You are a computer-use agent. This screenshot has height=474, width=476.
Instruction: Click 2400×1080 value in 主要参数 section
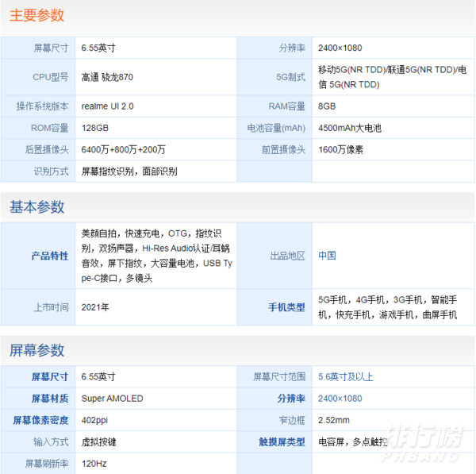click(340, 48)
